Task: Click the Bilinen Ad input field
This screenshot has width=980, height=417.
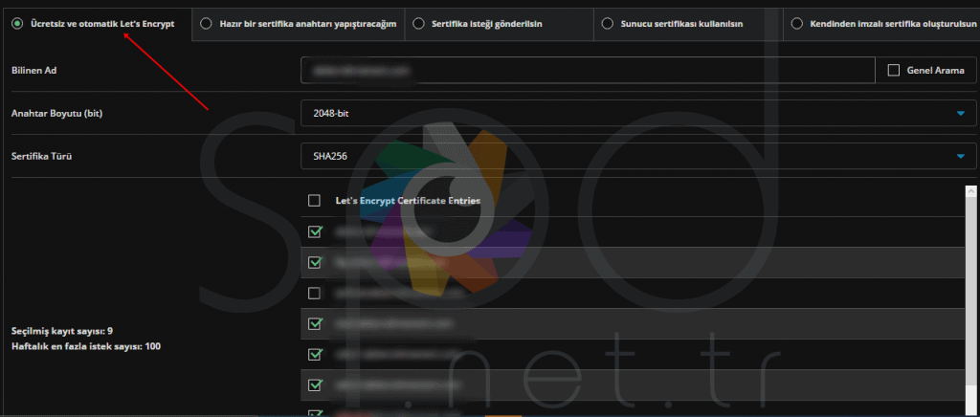Action: [x=588, y=71]
